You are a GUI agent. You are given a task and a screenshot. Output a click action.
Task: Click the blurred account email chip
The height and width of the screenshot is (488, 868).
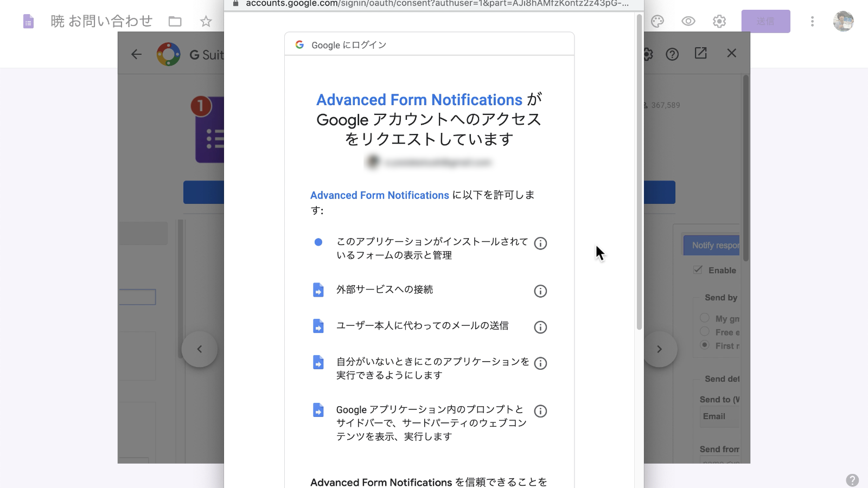(x=429, y=162)
